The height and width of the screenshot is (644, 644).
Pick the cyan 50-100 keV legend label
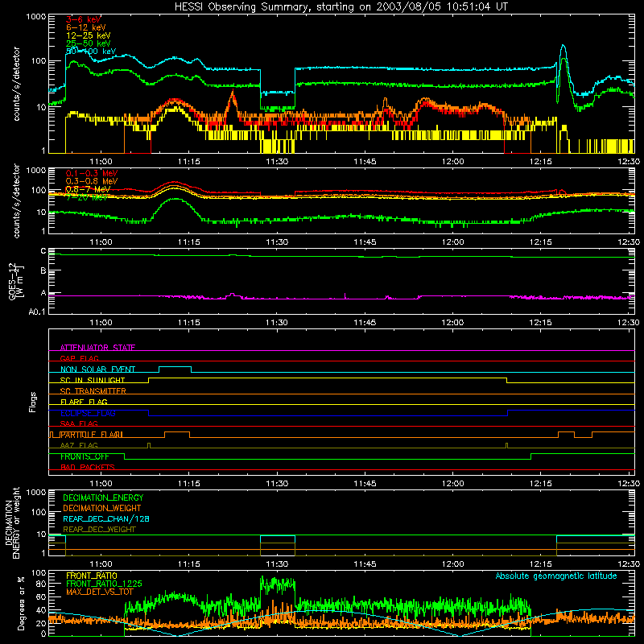[91, 52]
